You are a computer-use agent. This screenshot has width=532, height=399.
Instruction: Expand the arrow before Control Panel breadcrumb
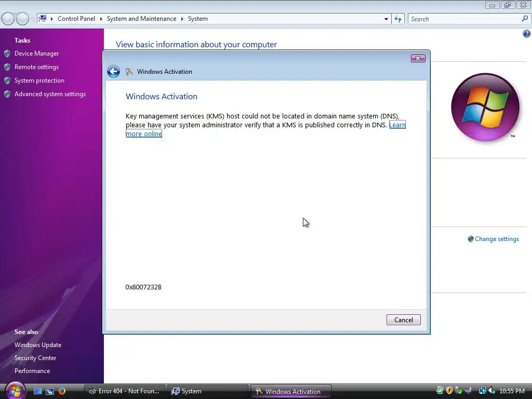(51, 19)
